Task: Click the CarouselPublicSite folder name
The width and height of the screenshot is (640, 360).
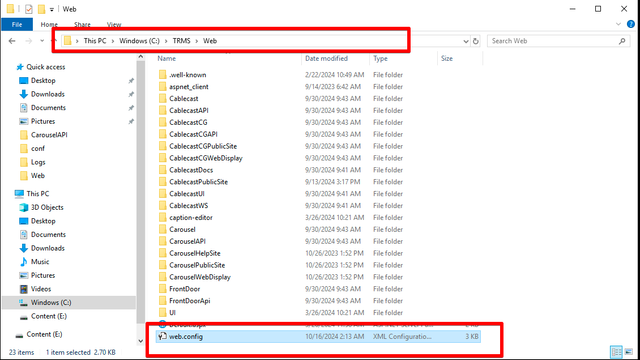Action: [197, 265]
